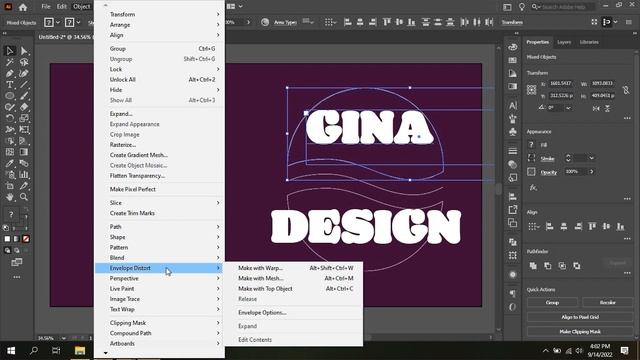640x360 pixels.
Task: Select the Type tool
Action: tap(10, 85)
